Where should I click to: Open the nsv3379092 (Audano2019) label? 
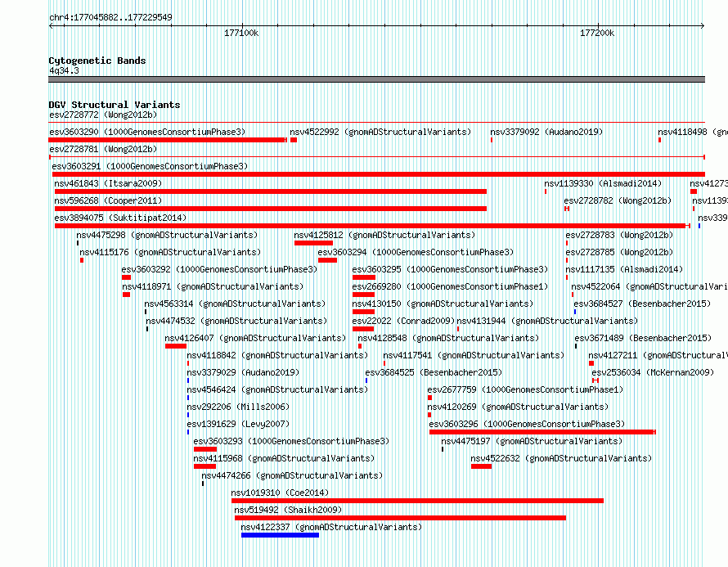point(546,132)
